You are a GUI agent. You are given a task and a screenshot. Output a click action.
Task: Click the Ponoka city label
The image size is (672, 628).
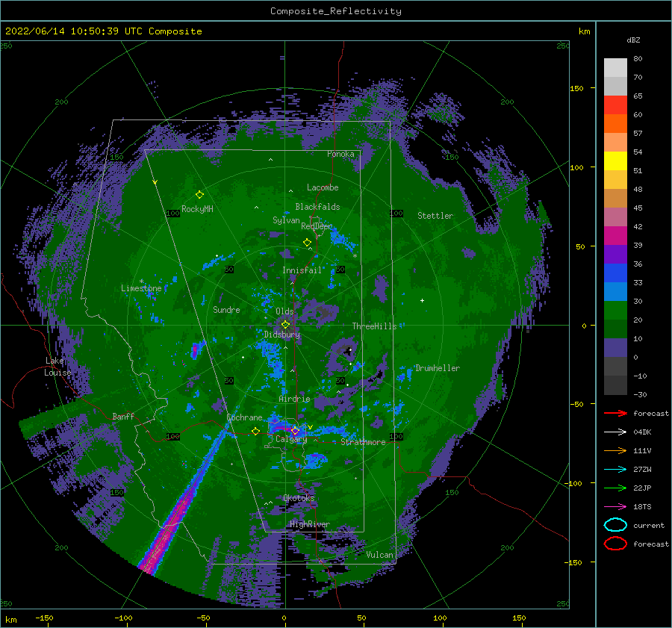tap(340, 154)
